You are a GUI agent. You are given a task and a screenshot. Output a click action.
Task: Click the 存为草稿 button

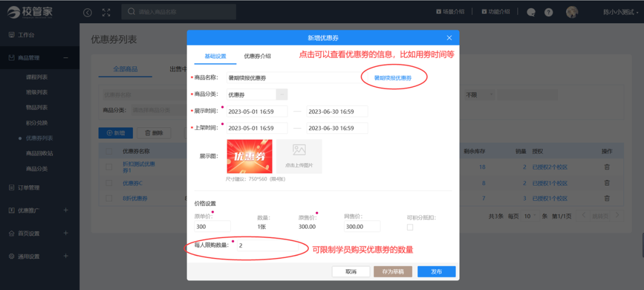(x=392, y=272)
